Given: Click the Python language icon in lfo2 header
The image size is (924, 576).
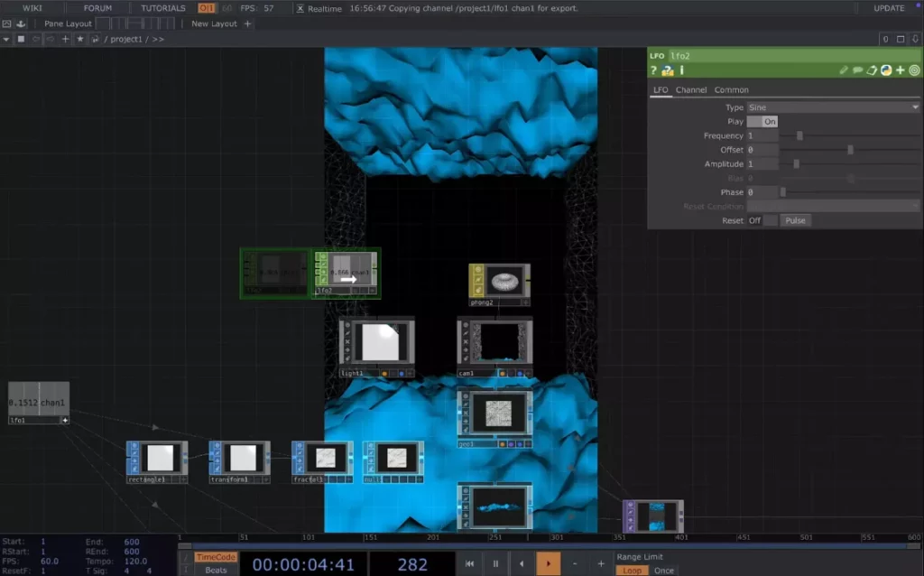Looking at the screenshot, I should (886, 70).
